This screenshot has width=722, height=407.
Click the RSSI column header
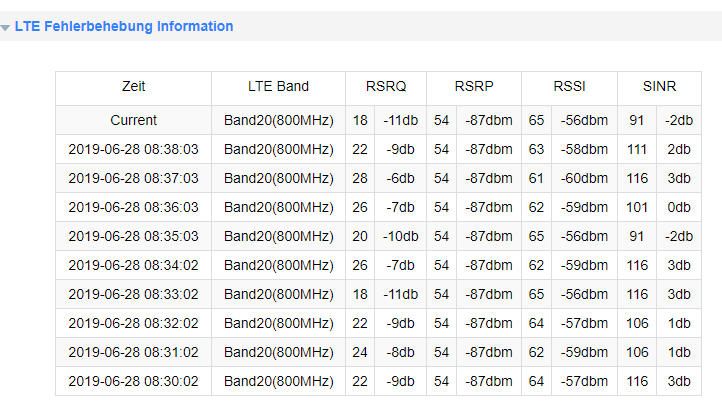click(569, 87)
